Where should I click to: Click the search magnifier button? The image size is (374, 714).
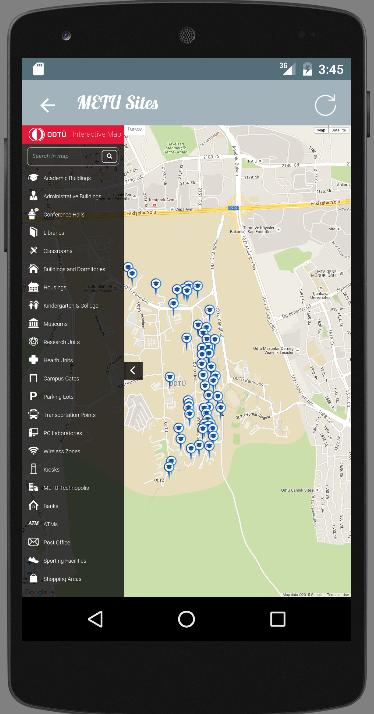pos(109,156)
